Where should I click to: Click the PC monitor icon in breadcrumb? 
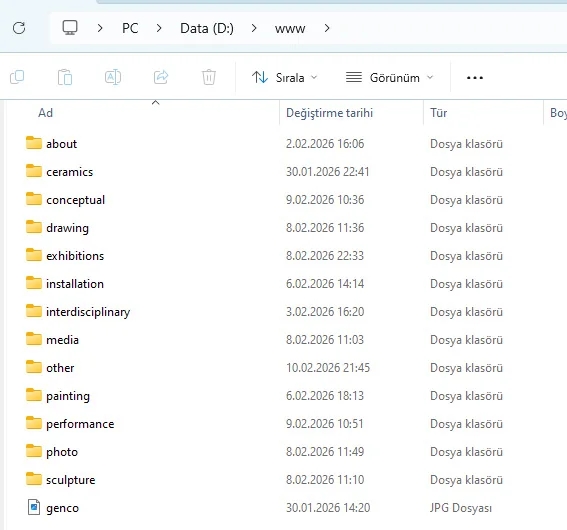coord(70,27)
